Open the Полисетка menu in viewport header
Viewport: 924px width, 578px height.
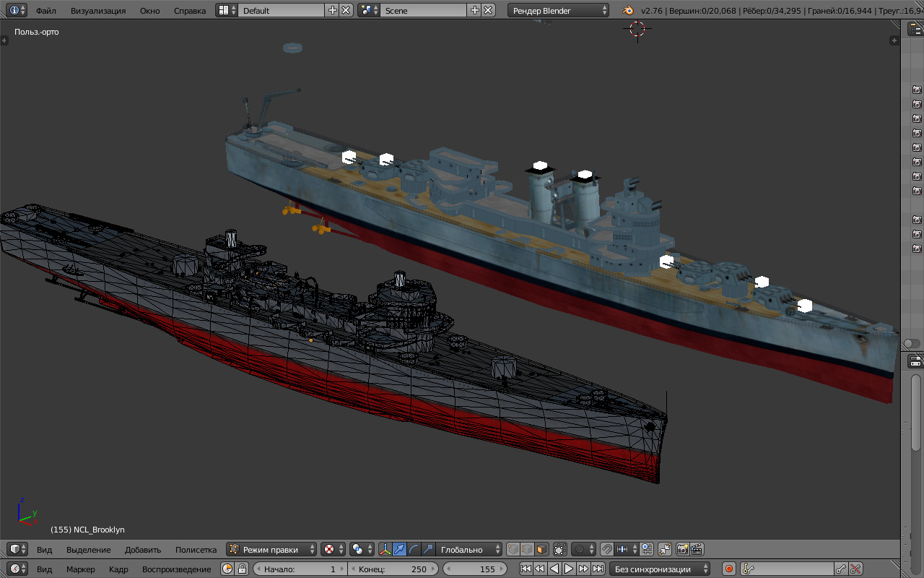(196, 550)
